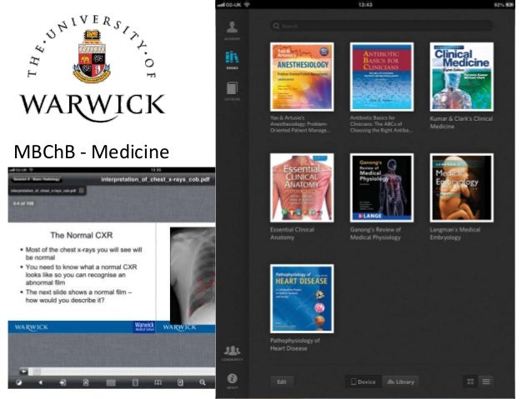Open Essential Clinical Anatomy book cover
Screen dimensions: 532x399
point(302,187)
